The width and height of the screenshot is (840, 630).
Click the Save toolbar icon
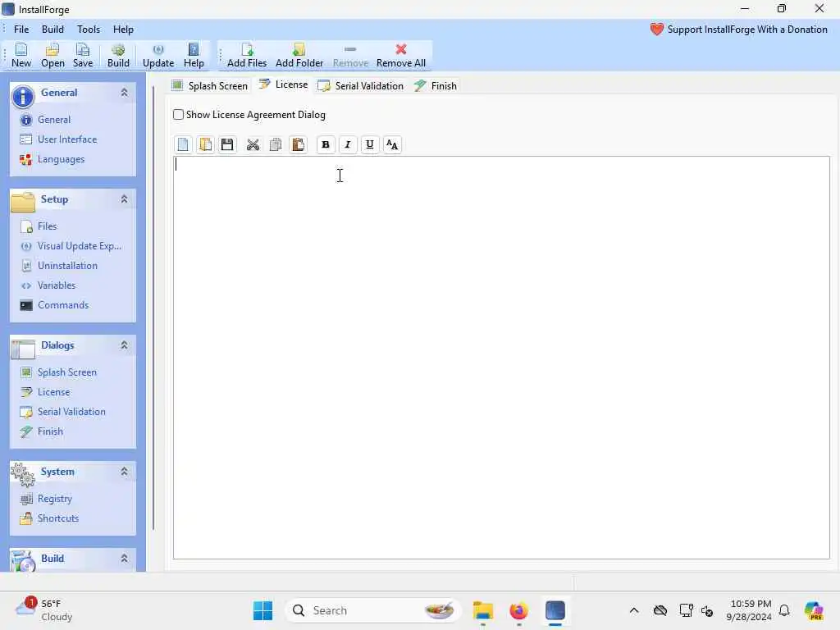point(83,55)
